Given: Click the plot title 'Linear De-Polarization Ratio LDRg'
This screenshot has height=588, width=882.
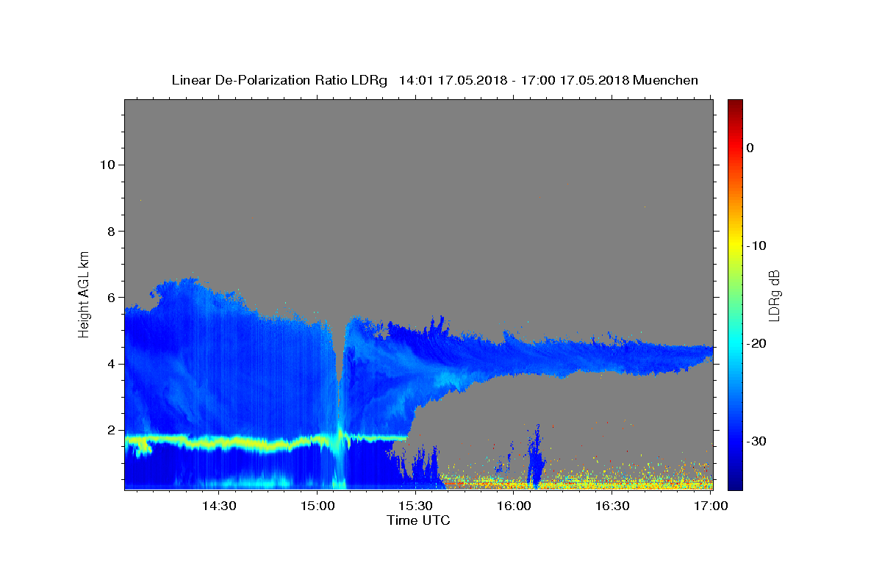Looking at the screenshot, I should [279, 80].
